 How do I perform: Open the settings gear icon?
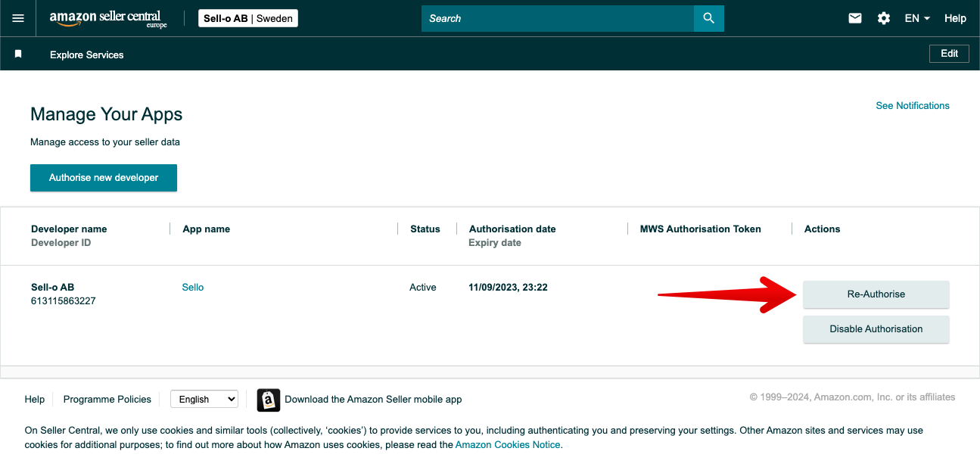pyautogui.click(x=884, y=18)
